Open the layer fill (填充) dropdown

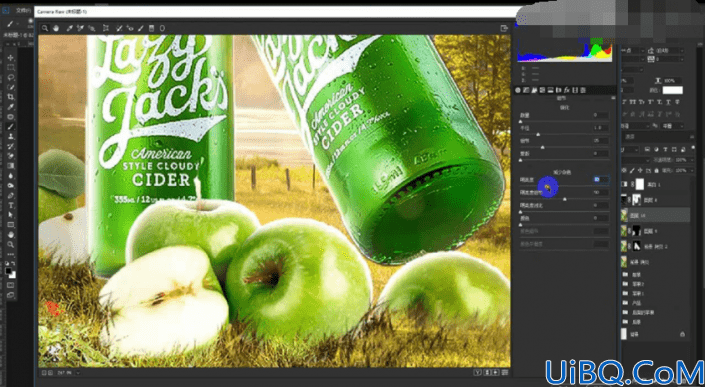pyautogui.click(x=691, y=171)
